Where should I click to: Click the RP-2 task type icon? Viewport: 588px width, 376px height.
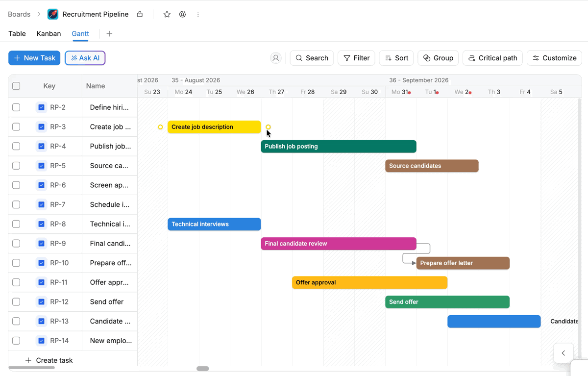tap(41, 107)
